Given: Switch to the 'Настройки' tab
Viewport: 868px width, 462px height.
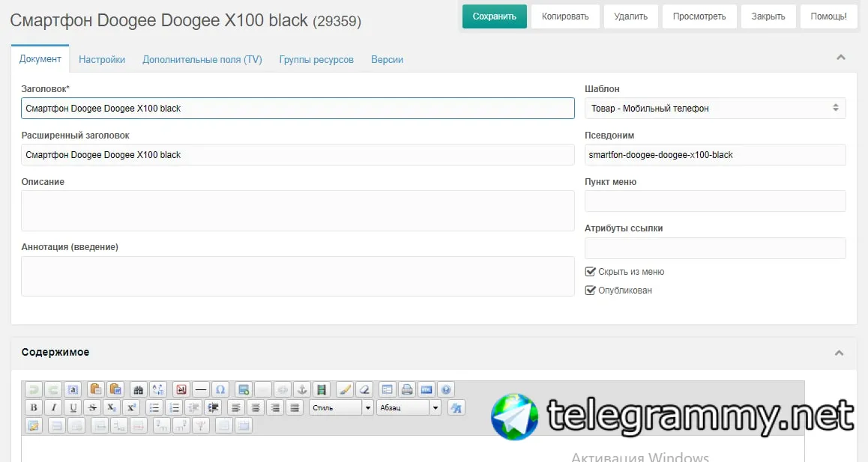Looking at the screenshot, I should click(102, 59).
